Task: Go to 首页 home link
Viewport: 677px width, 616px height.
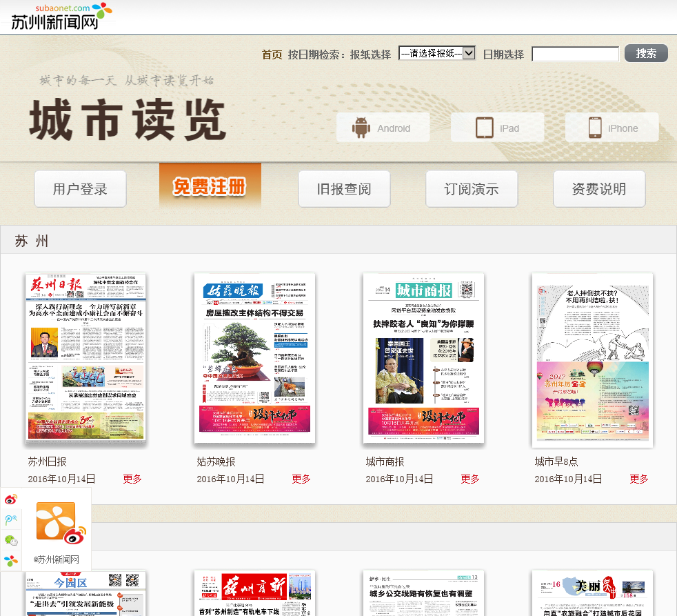Action: [272, 54]
